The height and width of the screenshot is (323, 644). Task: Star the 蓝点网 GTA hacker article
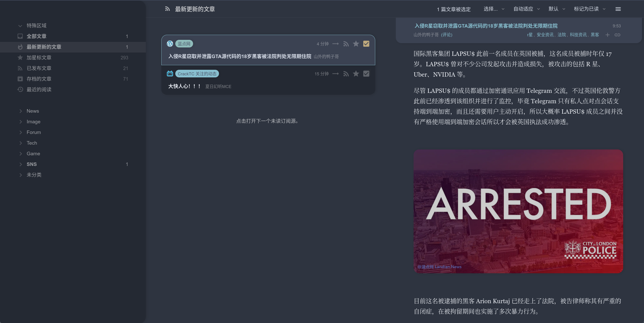click(356, 44)
